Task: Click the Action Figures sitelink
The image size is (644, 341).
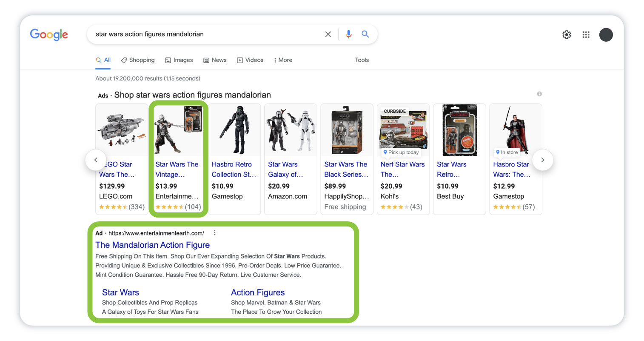Action: 258,292
